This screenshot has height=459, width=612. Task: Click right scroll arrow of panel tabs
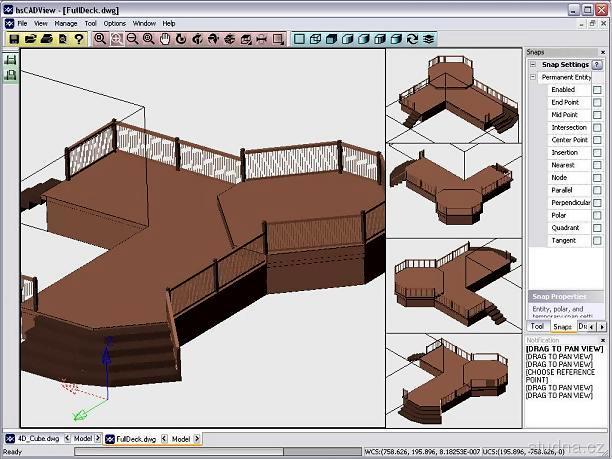pyautogui.click(x=601, y=327)
